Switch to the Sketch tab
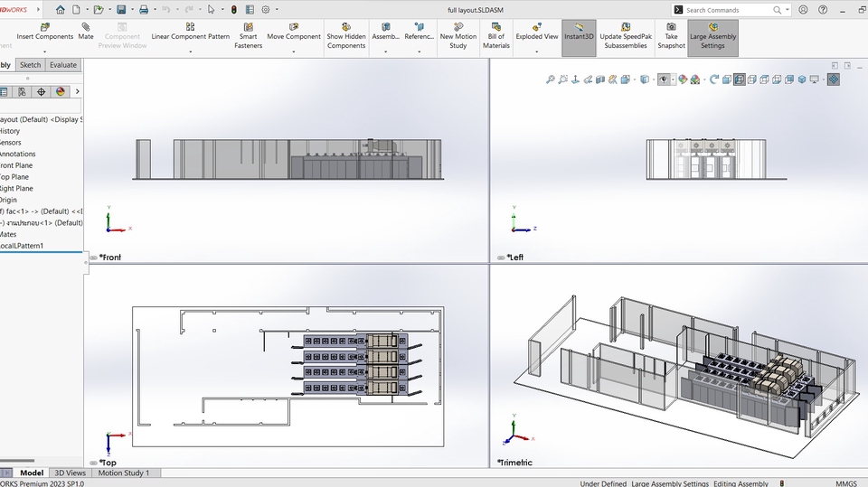 coord(30,65)
